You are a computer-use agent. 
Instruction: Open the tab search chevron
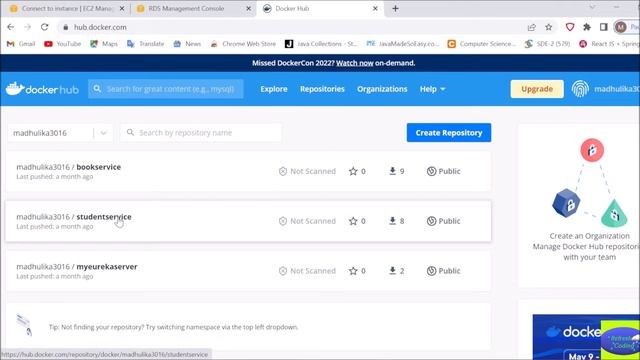pyautogui.click(x=592, y=7)
